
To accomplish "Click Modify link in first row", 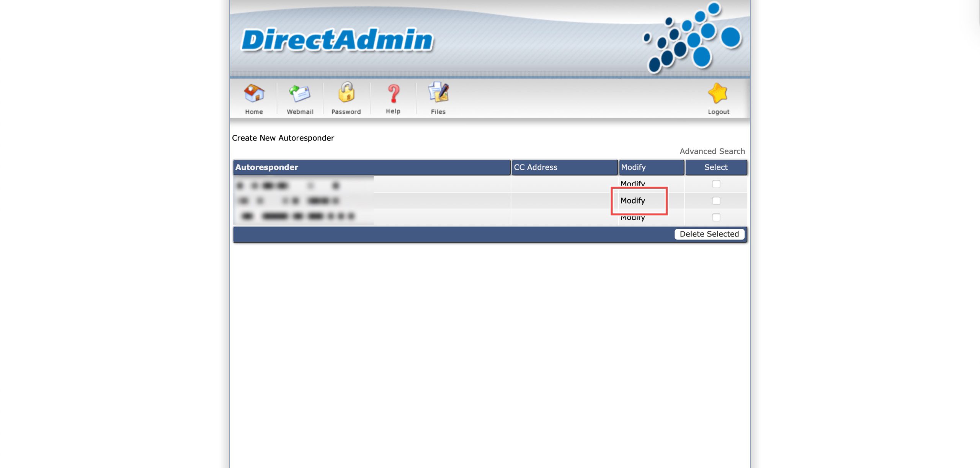I will coord(633,183).
